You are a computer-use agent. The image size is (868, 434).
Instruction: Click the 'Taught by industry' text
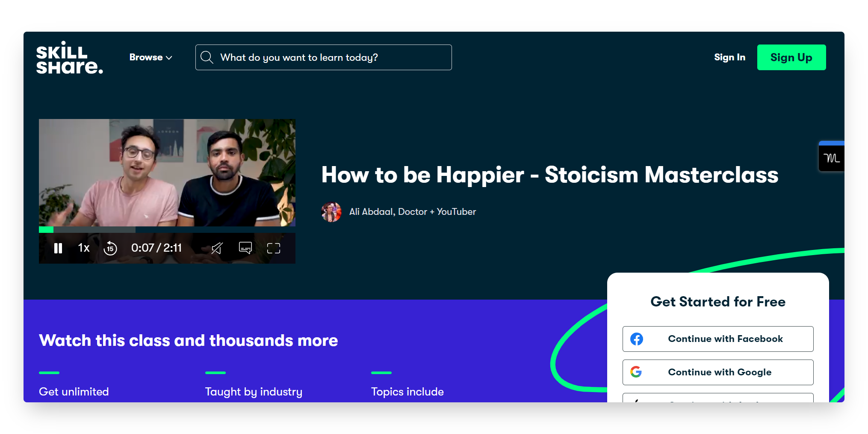(254, 392)
